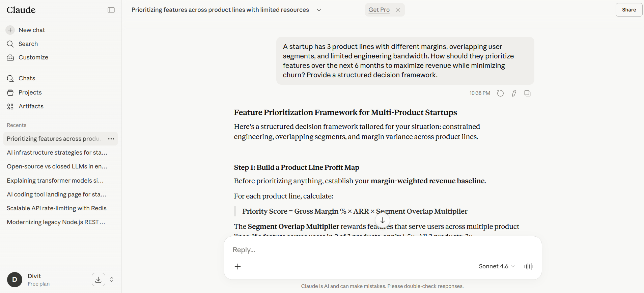This screenshot has height=293, width=644.
Task: Open the Customize menu item
Action: tap(33, 57)
